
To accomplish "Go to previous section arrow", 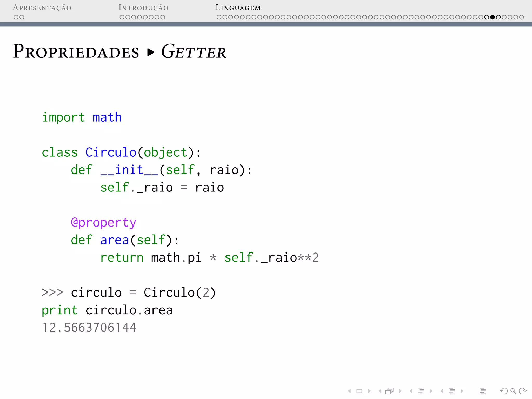I will pyautogui.click(x=442, y=391).
